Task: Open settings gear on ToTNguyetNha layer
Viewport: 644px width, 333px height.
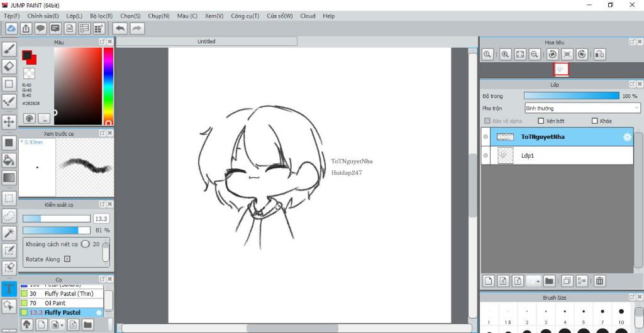Action: point(627,137)
